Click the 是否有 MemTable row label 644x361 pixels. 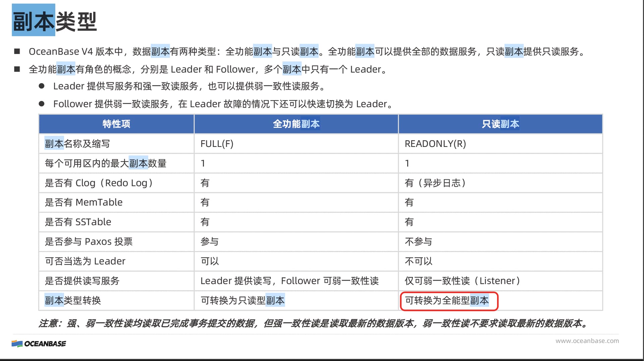84,202
